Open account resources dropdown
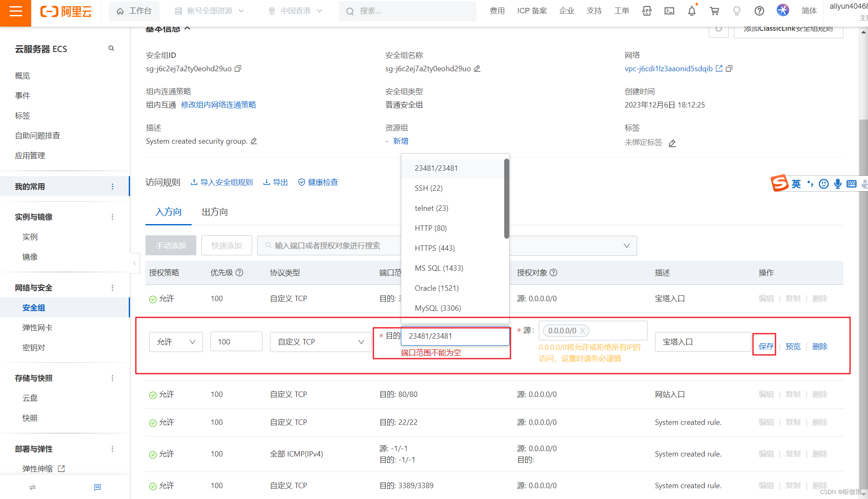 209,11
